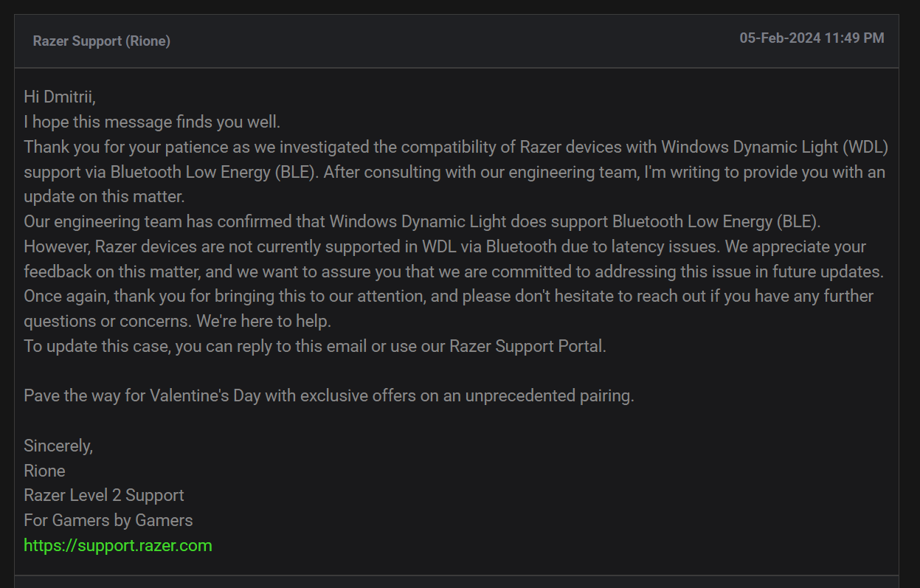Click the line starting Once again, thank you
This screenshot has width=920, height=588.
tap(449, 297)
